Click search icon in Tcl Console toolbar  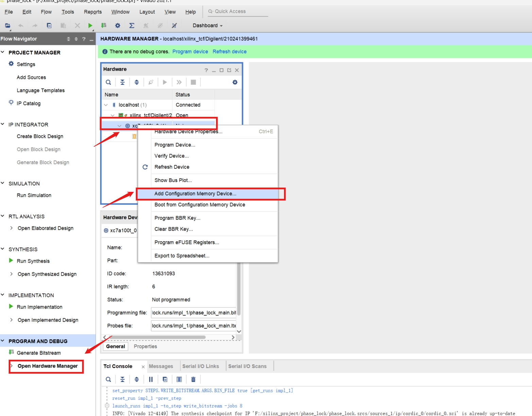tap(108, 380)
